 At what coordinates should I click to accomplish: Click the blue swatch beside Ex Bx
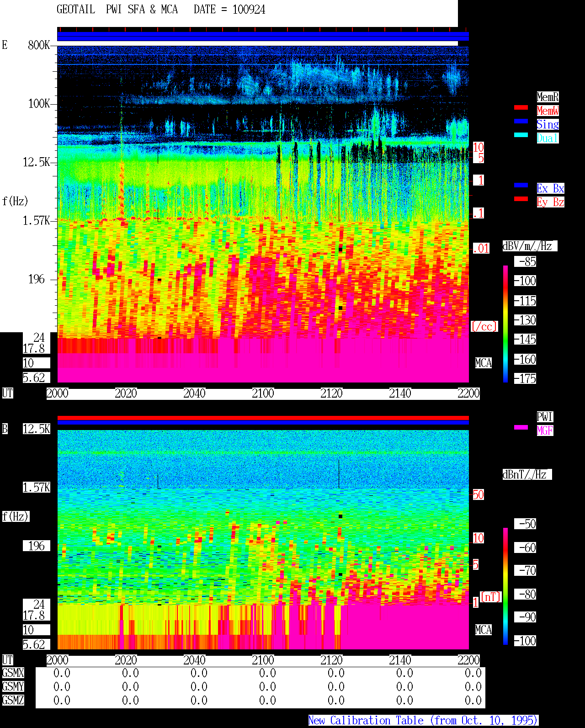pyautogui.click(x=521, y=185)
